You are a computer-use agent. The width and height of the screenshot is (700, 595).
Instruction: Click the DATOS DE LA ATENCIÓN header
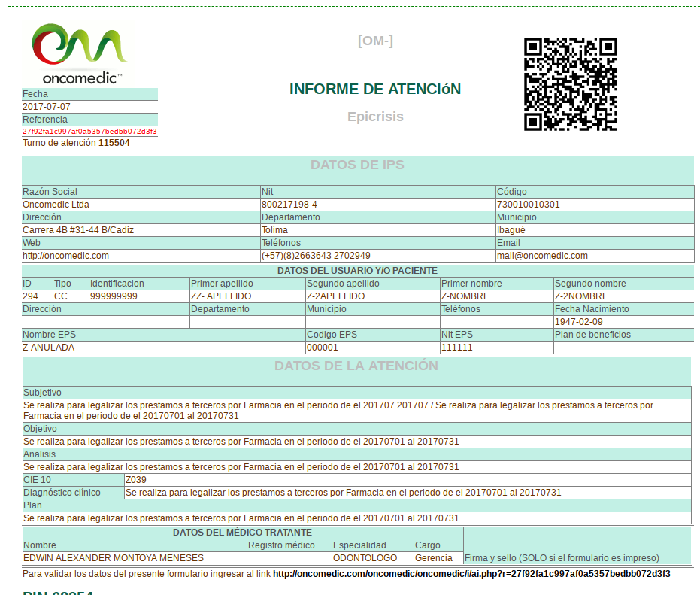coord(356,366)
